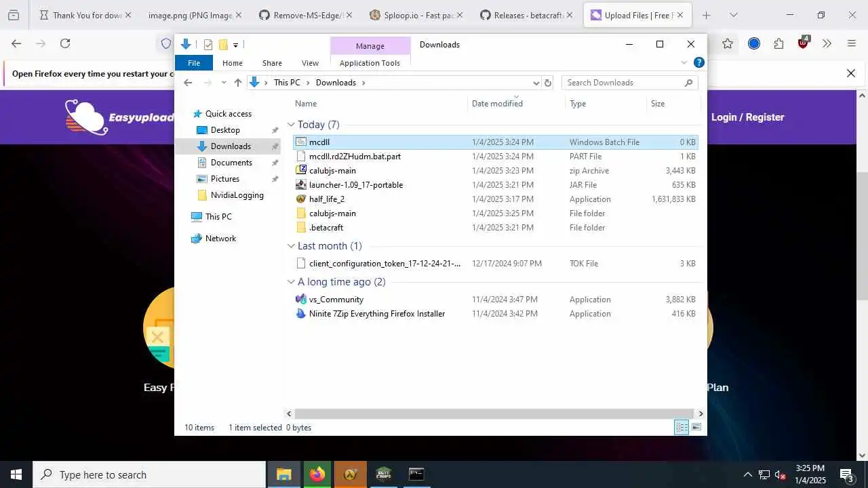Select This PC in navigation pane

(x=218, y=217)
